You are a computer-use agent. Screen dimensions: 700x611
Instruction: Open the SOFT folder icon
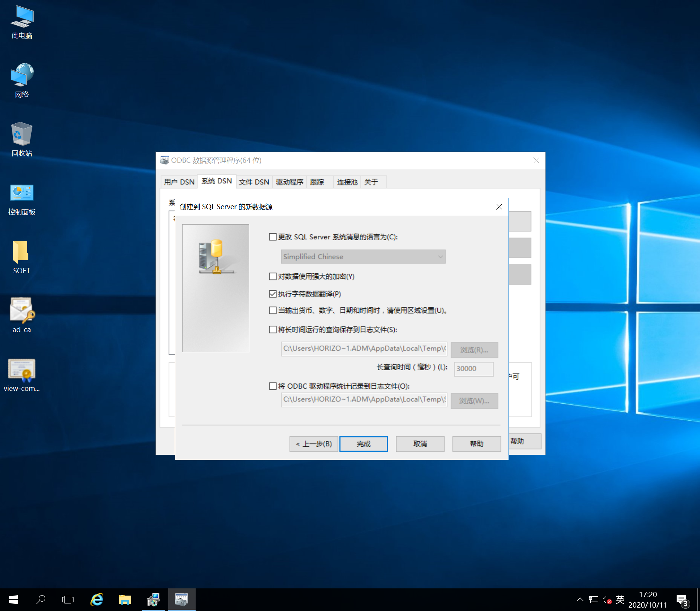click(x=22, y=257)
